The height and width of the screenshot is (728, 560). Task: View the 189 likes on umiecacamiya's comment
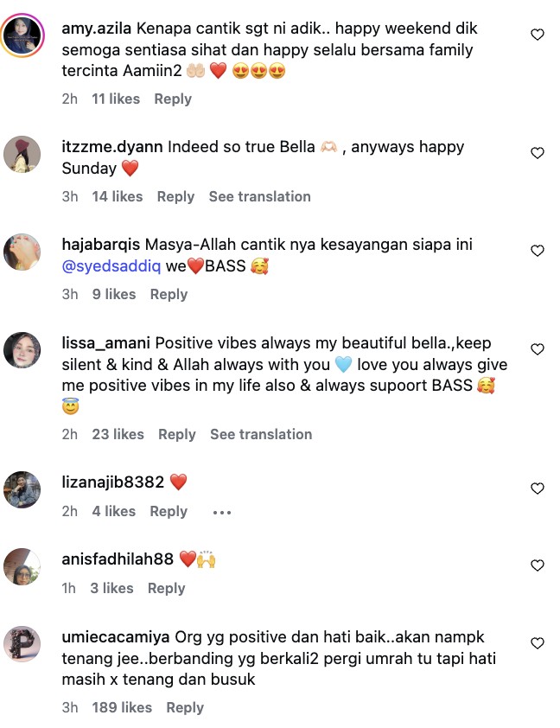pos(122,707)
